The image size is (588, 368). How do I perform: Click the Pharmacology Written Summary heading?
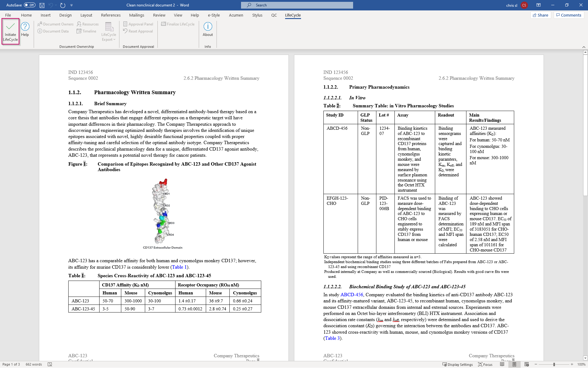[x=135, y=92]
